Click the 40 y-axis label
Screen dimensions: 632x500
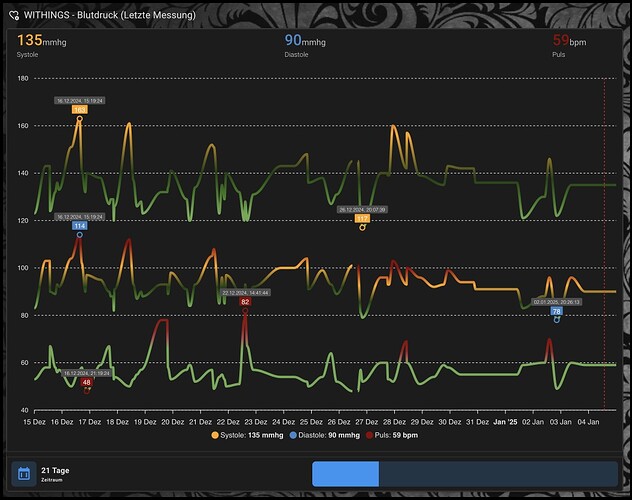pyautogui.click(x=25, y=410)
